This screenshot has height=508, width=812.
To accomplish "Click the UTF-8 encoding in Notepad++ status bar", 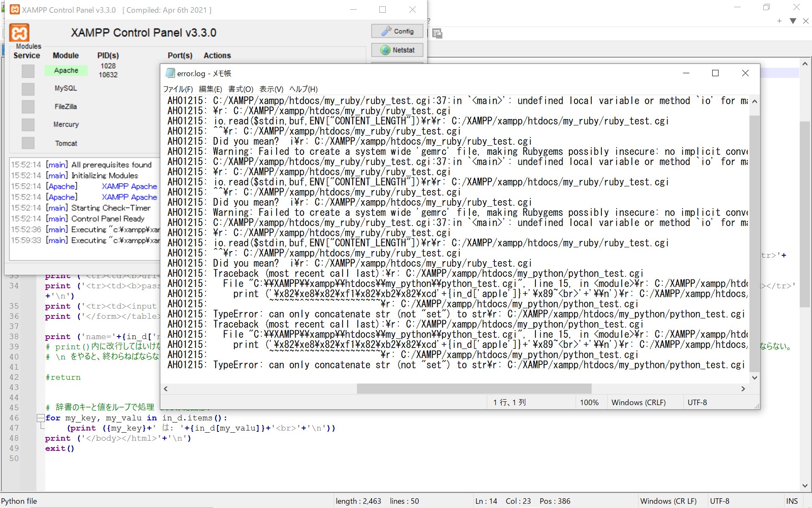I will (720, 501).
